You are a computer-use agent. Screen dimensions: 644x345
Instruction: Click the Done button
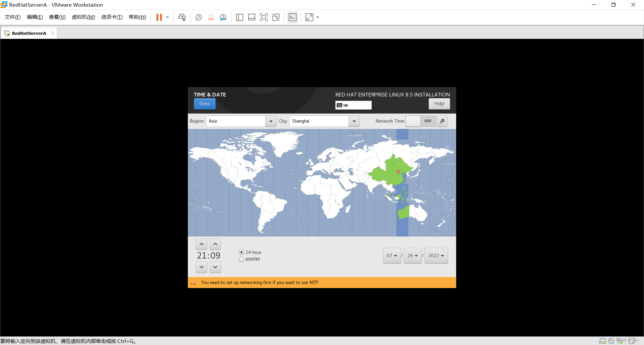pos(205,104)
